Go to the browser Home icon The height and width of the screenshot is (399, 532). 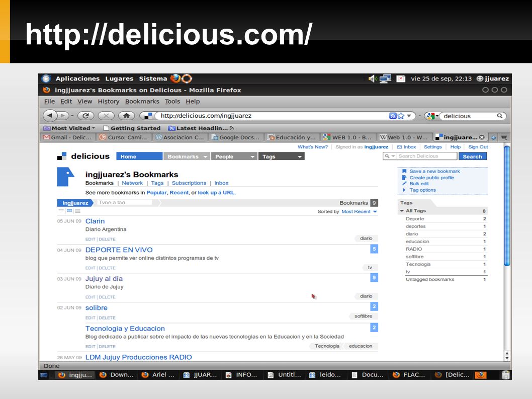pos(127,116)
